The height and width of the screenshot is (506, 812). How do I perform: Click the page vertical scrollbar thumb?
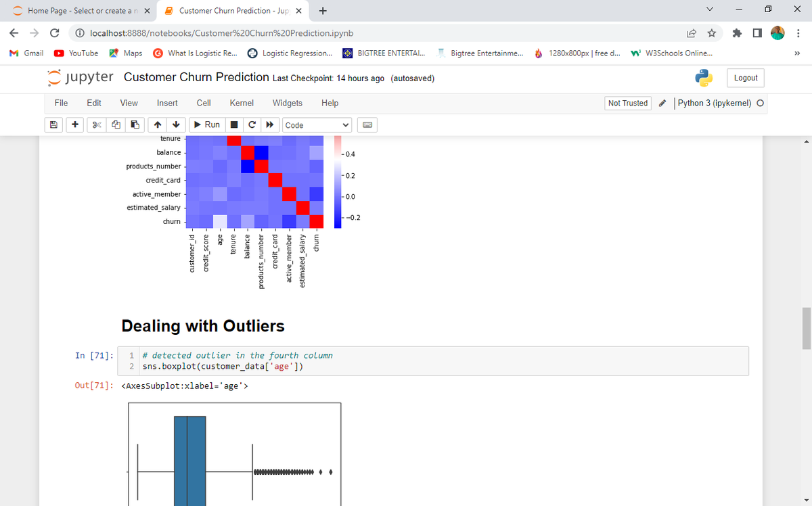806,327
